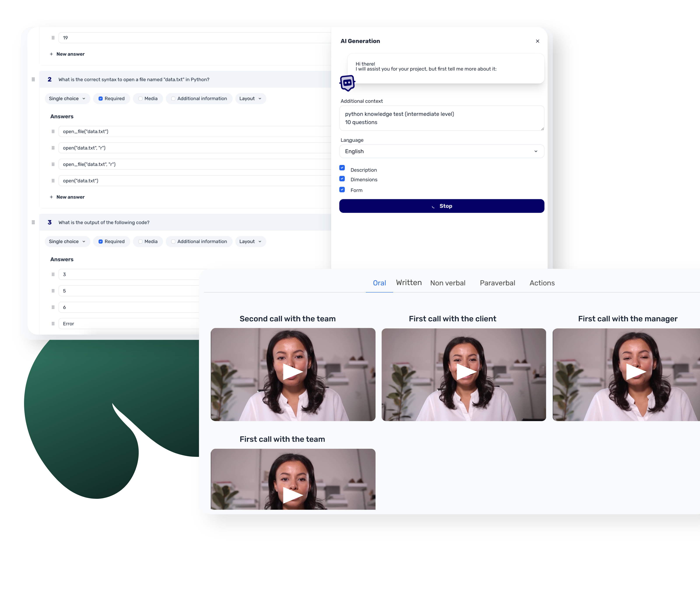This screenshot has width=700, height=596.
Task: Click answer field open_file("data.txt")
Action: (x=195, y=131)
